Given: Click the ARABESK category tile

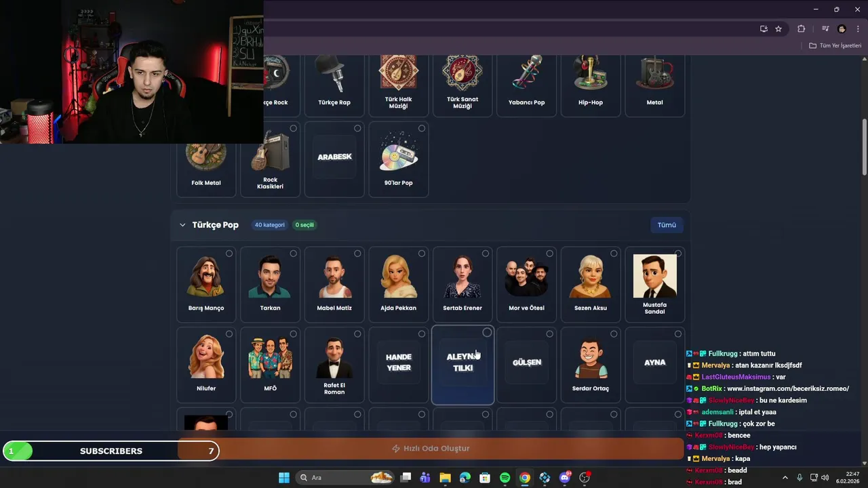Looking at the screenshot, I should click(x=334, y=159).
